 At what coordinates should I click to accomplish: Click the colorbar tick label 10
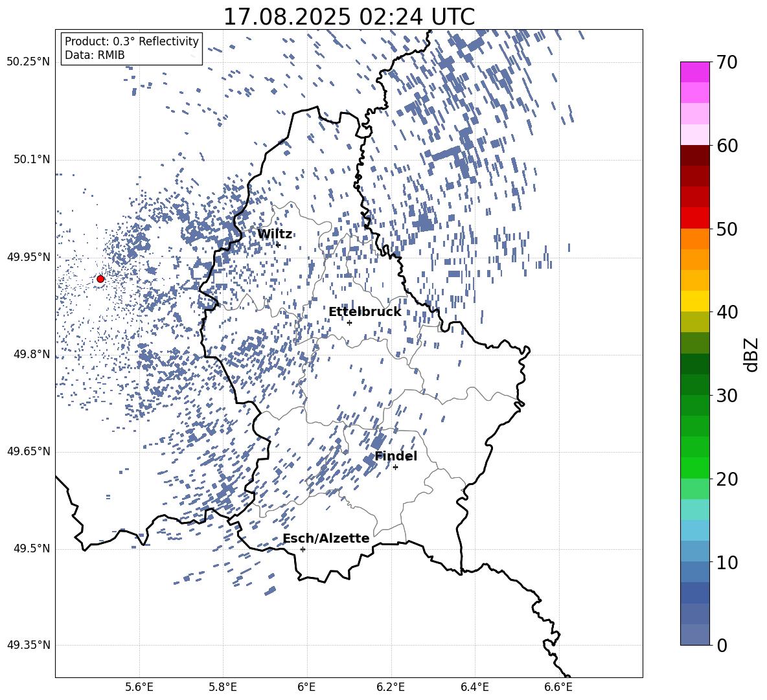727,563
